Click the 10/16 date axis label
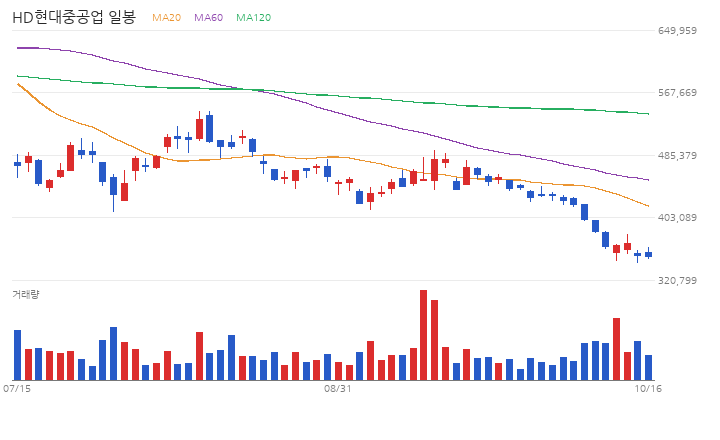The image size is (720, 440). (x=648, y=389)
